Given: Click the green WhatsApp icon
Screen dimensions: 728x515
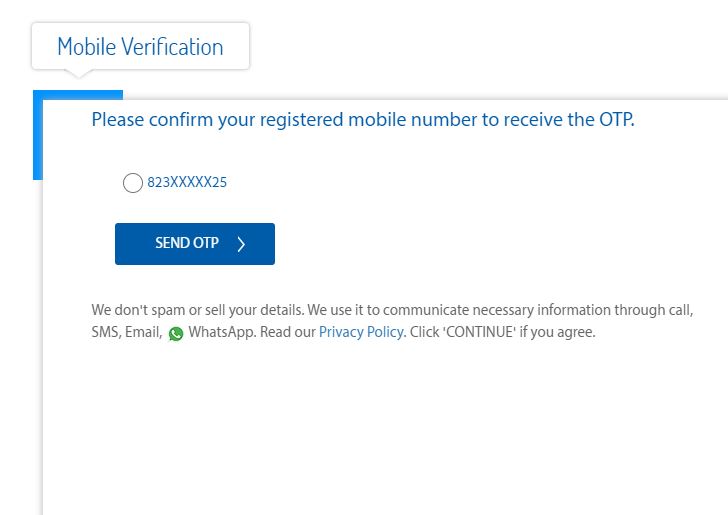Looking at the screenshot, I should click(176, 333).
